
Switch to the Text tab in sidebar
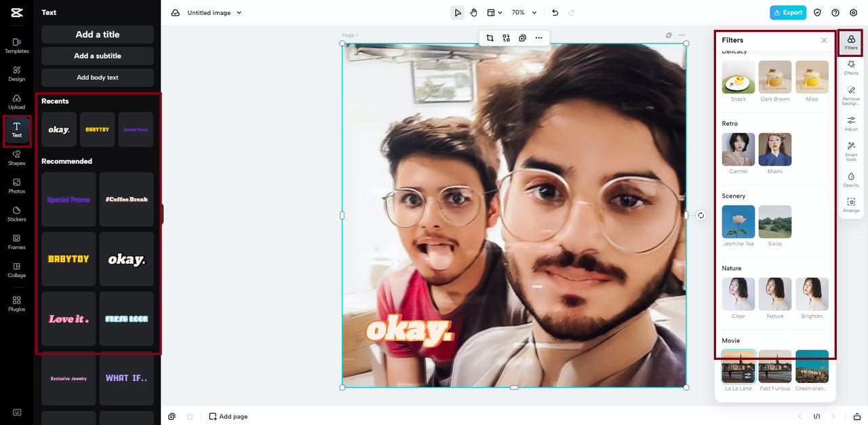[17, 130]
